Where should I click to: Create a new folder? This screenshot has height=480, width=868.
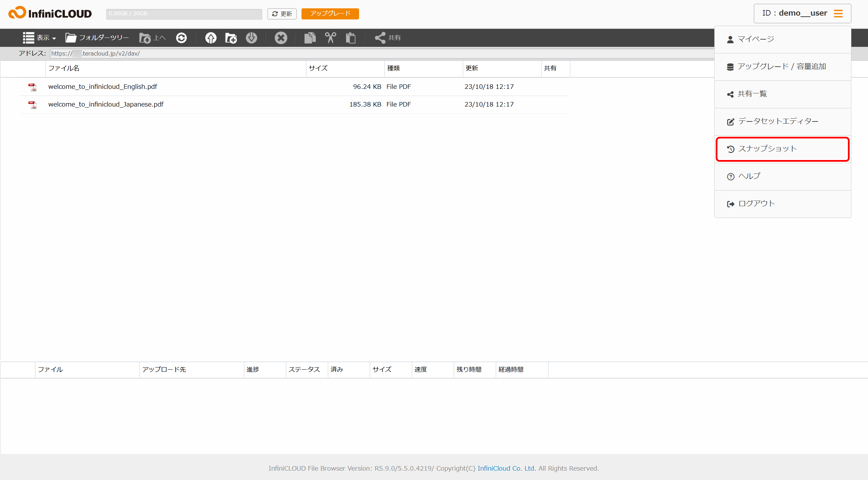(x=230, y=37)
